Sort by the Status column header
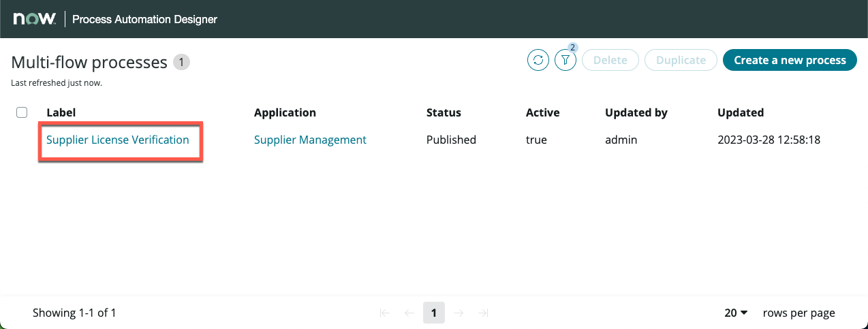868x329 pixels. [444, 112]
